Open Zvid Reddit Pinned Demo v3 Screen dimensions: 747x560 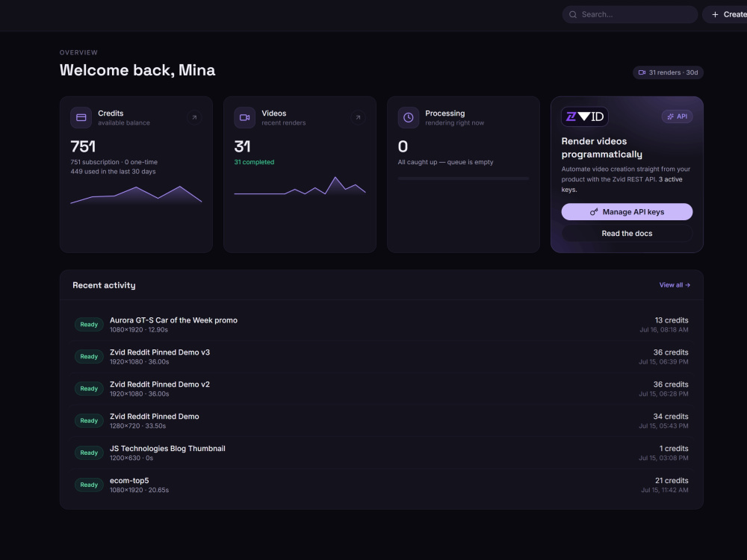(x=381, y=357)
